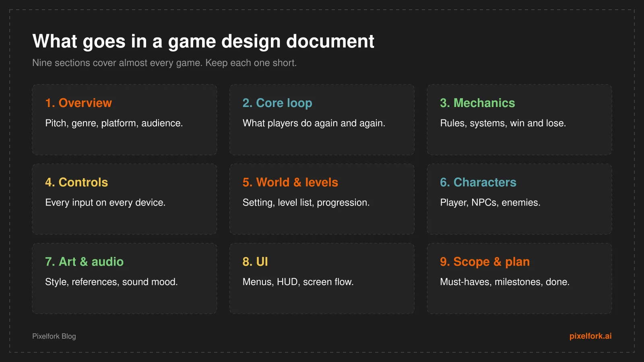Select the "4. Controls" heading

[76, 182]
